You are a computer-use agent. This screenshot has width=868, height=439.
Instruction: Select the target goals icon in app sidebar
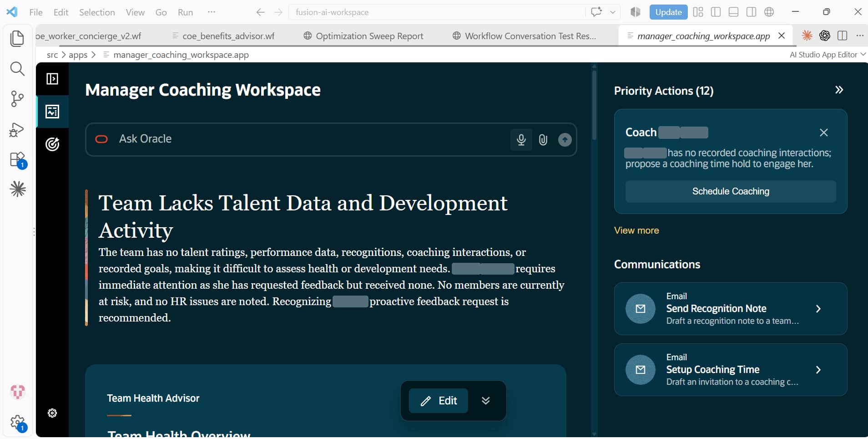click(x=52, y=144)
